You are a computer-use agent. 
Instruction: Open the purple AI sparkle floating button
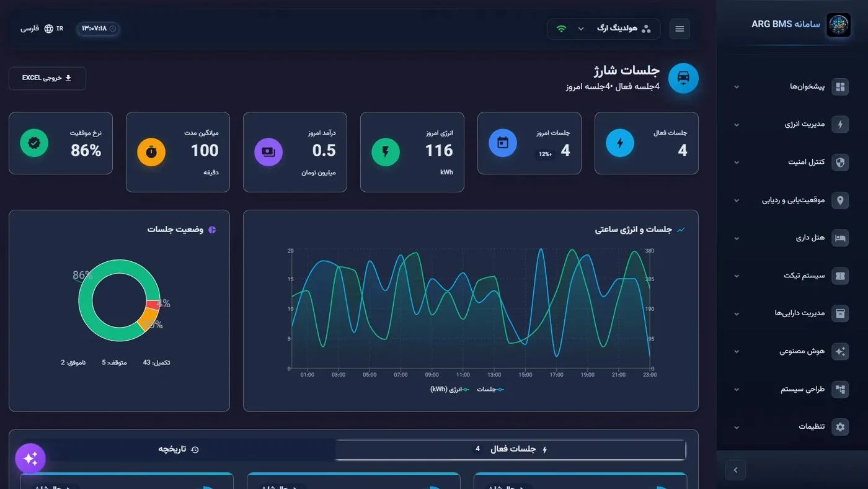pyautogui.click(x=30, y=459)
